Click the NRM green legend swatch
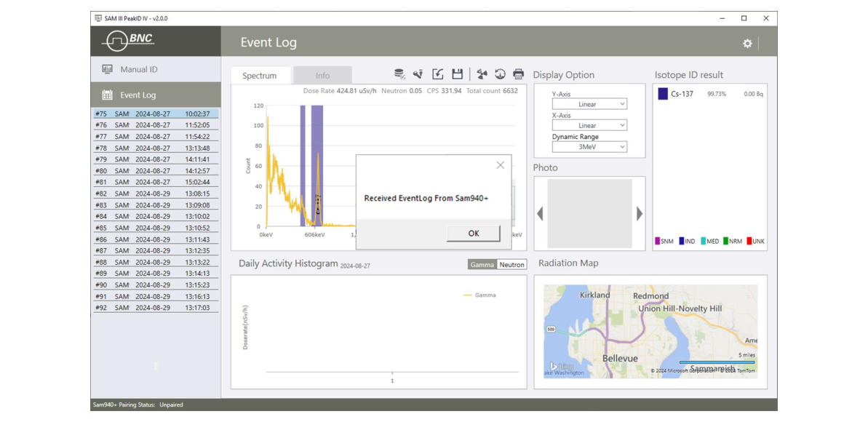Image resolution: width=868 pixels, height=422 pixels. 725,242
